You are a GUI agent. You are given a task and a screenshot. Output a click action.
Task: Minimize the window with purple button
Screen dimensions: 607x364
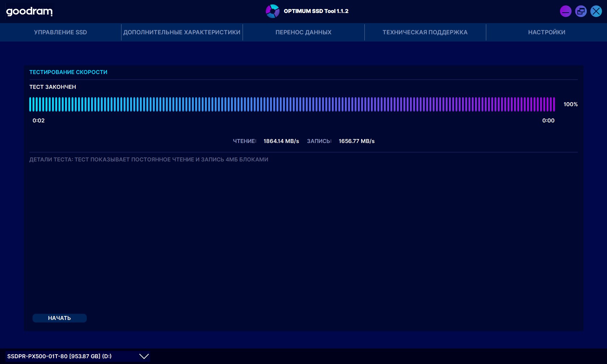[x=565, y=11]
